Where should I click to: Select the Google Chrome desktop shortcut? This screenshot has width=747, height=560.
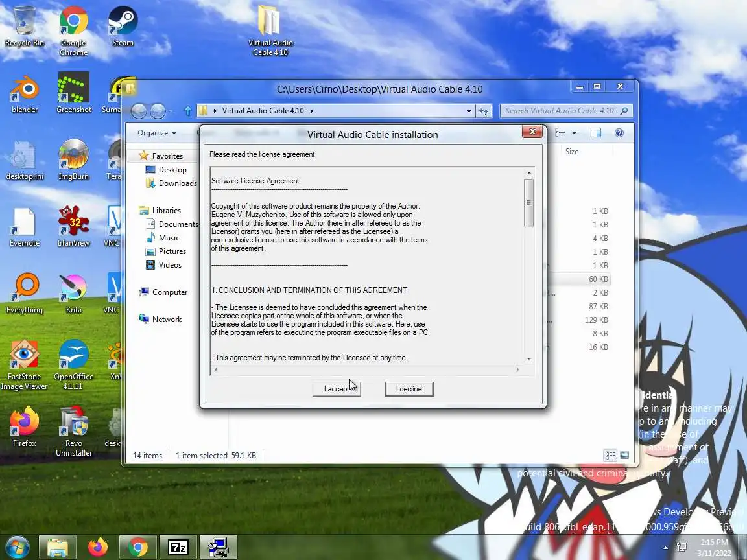click(73, 30)
